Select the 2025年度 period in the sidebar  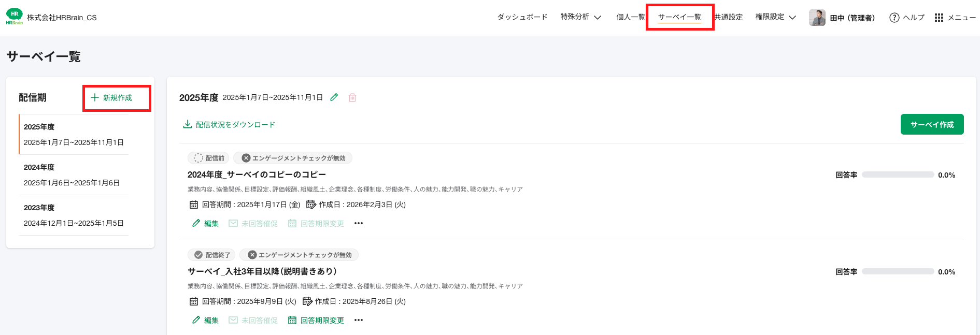tap(74, 134)
